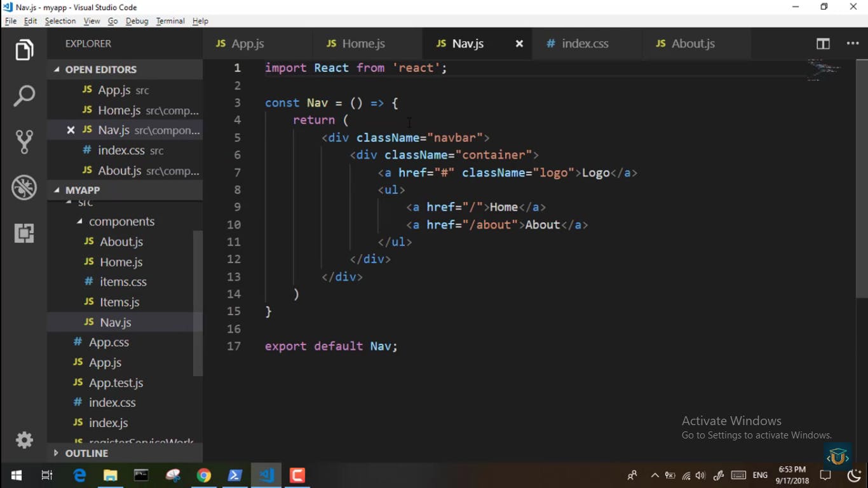The image size is (868, 488).
Task: Open Items.js in file tree
Action: click(x=121, y=302)
